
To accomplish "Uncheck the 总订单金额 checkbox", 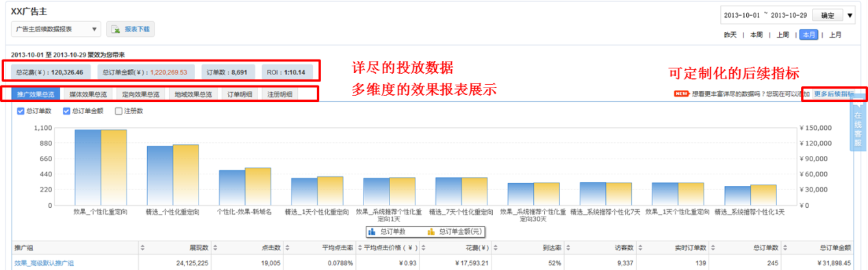I will pos(67,111).
